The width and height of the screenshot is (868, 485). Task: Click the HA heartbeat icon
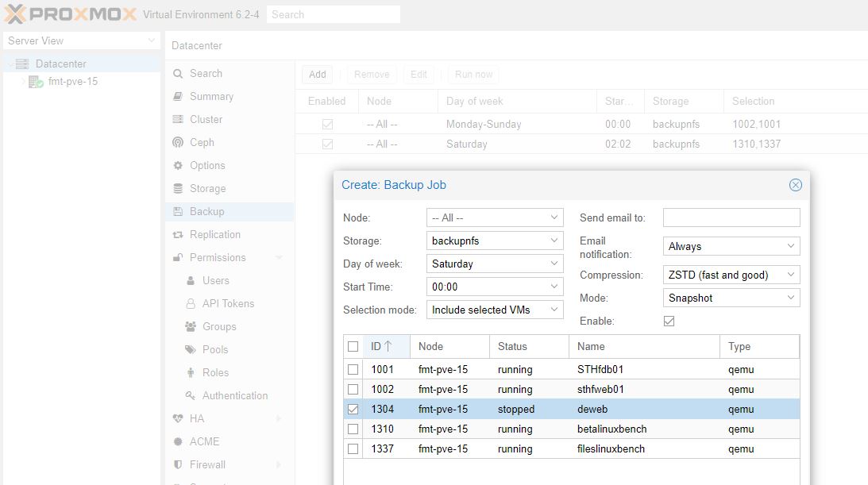(x=178, y=418)
